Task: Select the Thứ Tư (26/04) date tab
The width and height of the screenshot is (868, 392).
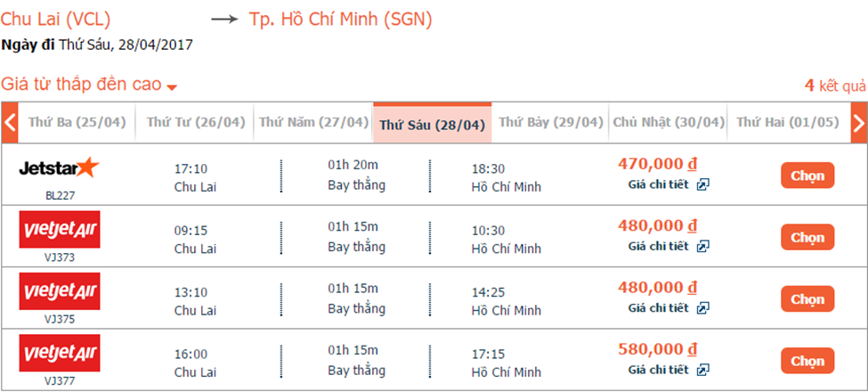Action: click(195, 123)
